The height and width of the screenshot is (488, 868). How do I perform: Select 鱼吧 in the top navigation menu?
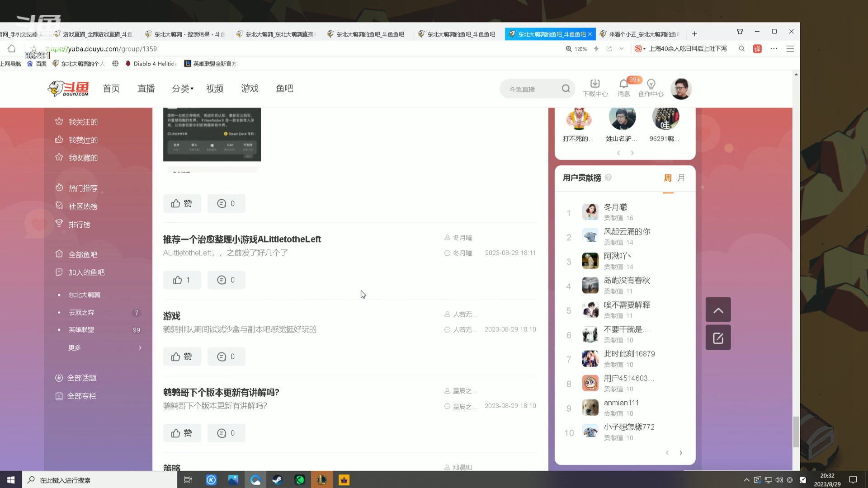[x=284, y=88]
